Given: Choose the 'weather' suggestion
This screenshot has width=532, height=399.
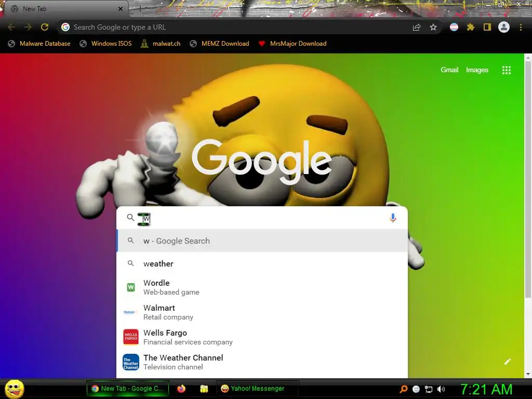Looking at the screenshot, I should tap(262, 263).
